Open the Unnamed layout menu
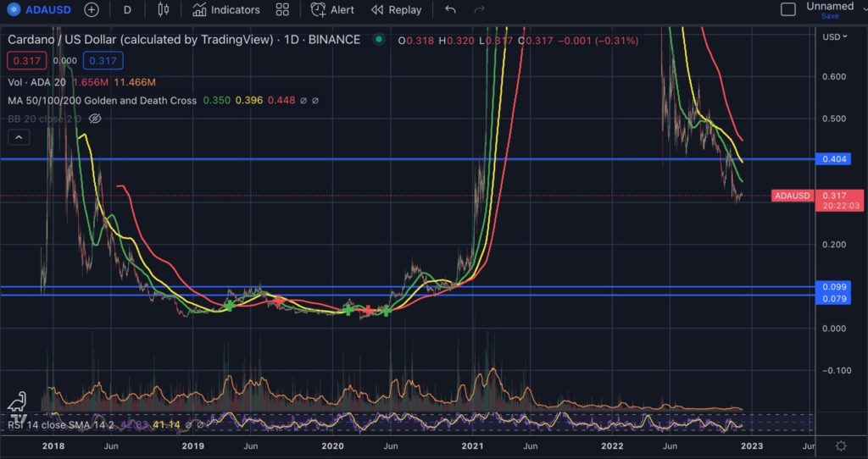 tap(830, 7)
